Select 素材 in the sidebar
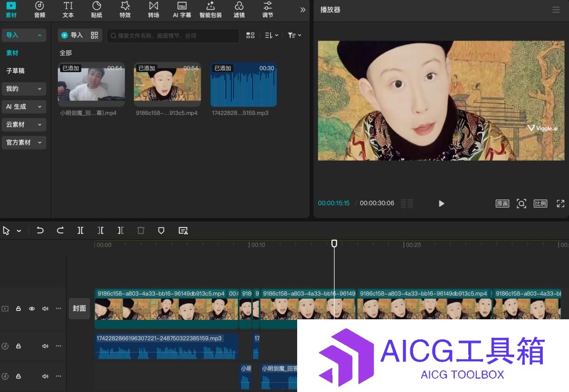The height and width of the screenshot is (392, 569). [x=12, y=53]
